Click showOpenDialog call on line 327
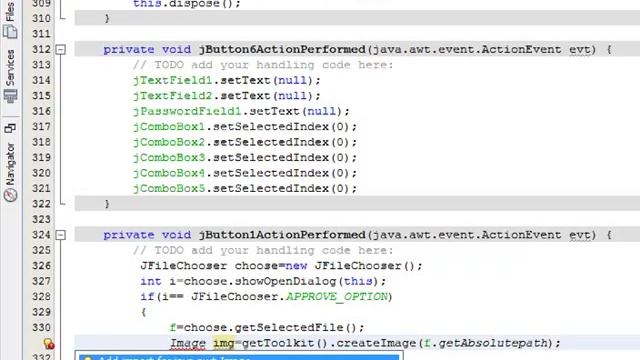Image resolution: width=640 pixels, height=360 pixels. tap(285, 281)
